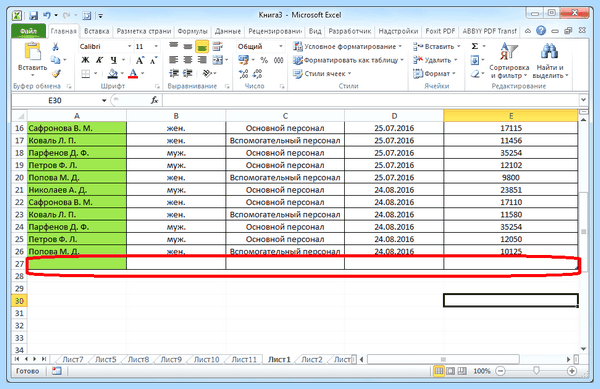Switch to the Вставка ribbon tab

point(96,31)
